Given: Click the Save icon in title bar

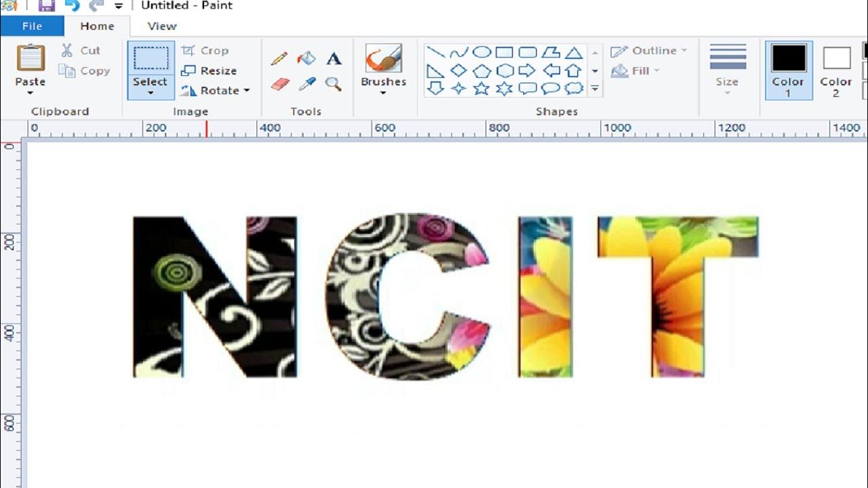Looking at the screenshot, I should pyautogui.click(x=46, y=5).
